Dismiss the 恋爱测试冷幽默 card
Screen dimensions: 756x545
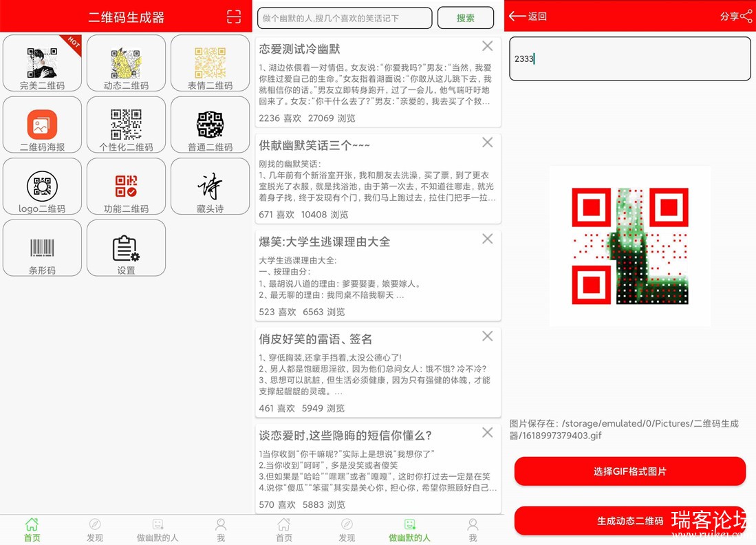[488, 46]
